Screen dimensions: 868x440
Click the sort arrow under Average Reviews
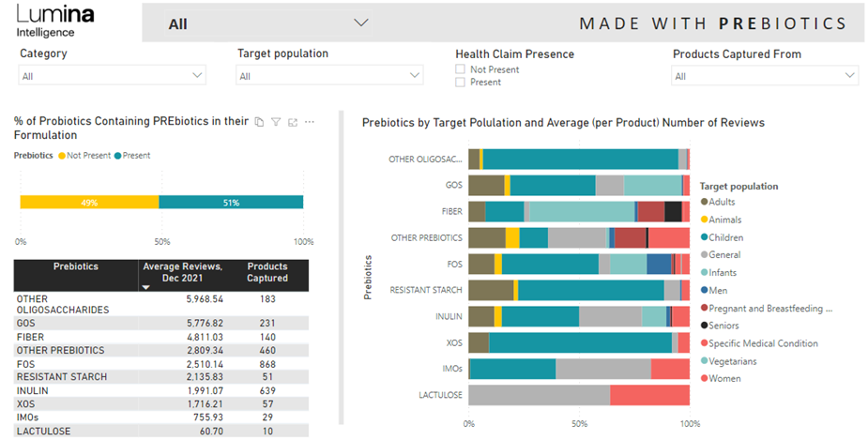(145, 288)
